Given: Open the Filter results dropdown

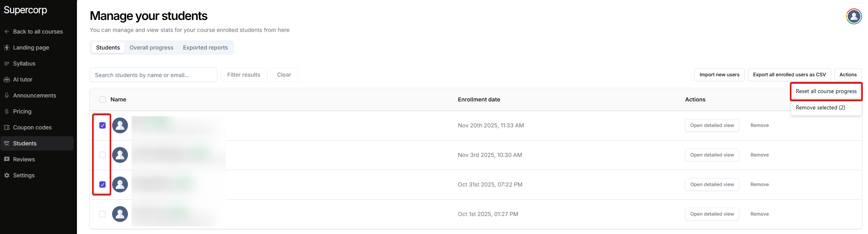Looking at the screenshot, I should [244, 75].
